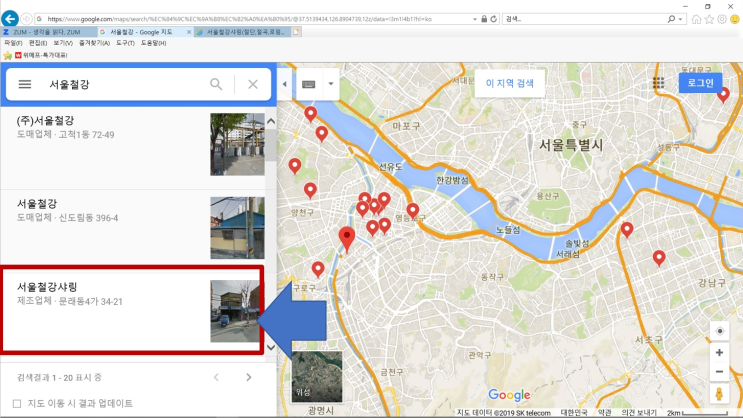Open the 위메프-특가대표 bookmark

(x=41, y=55)
